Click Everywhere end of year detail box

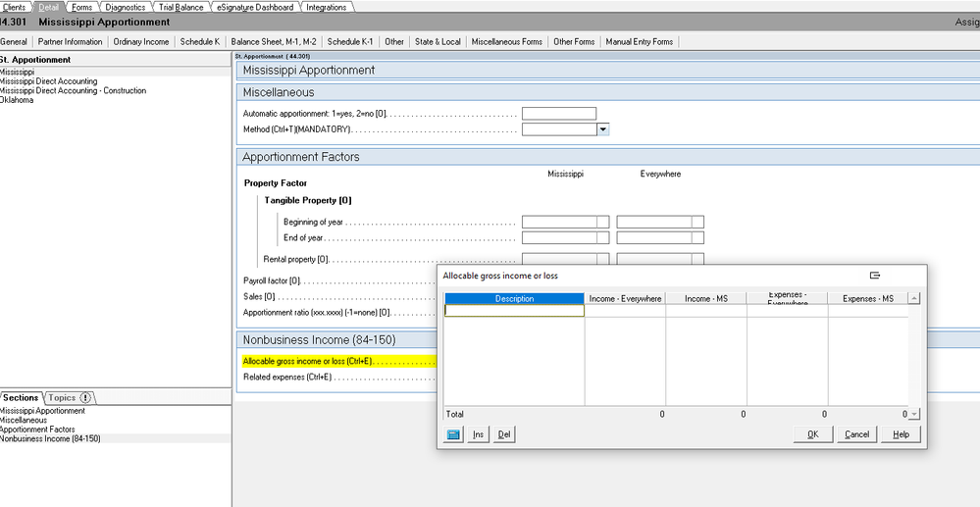(697, 237)
